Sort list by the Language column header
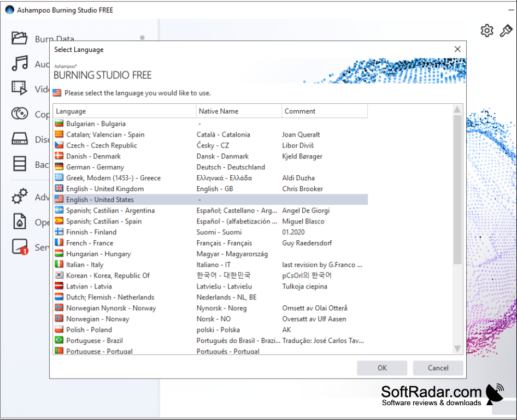The image size is (517, 420). (125, 111)
